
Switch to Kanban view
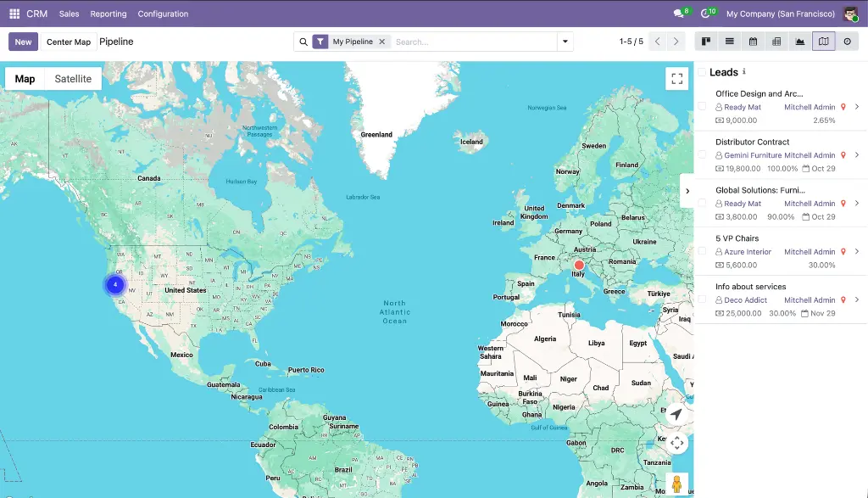[x=706, y=42]
